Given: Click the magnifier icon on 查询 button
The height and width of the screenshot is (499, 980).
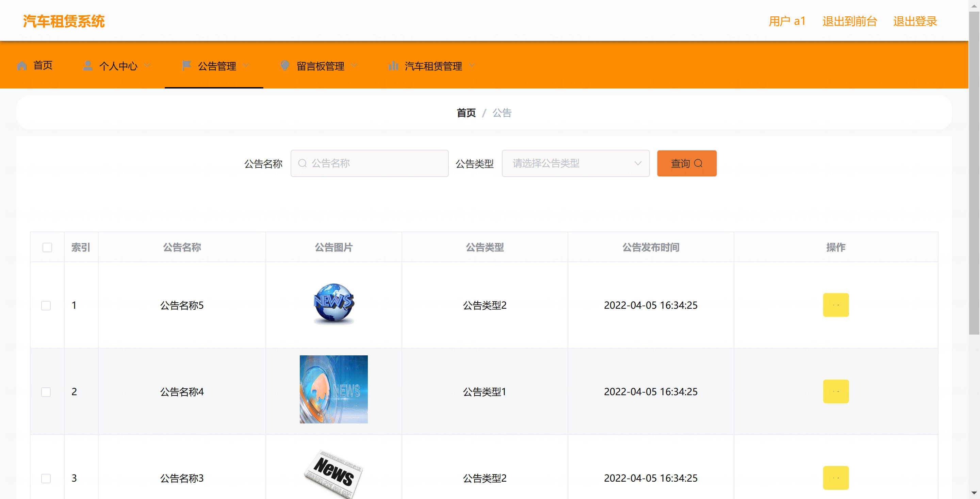Looking at the screenshot, I should click(698, 163).
